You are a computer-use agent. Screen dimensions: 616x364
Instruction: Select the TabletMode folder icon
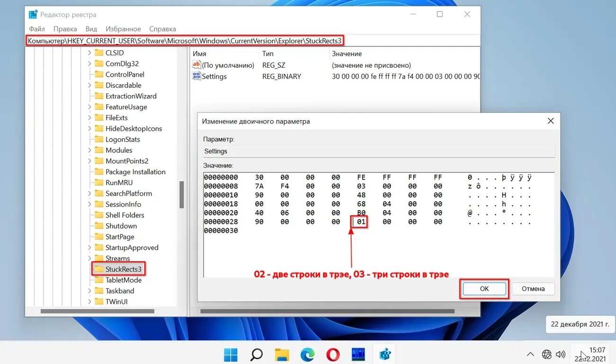tap(99, 280)
